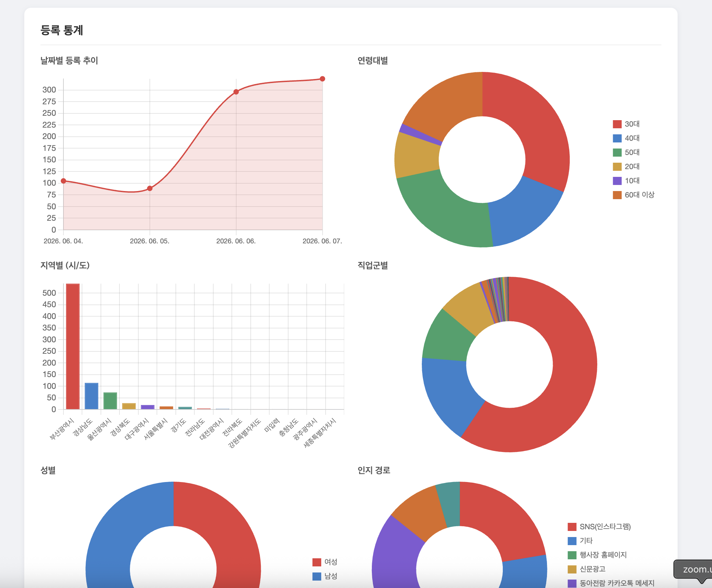Click the teal segment of 인지 경로 donut

point(450,504)
